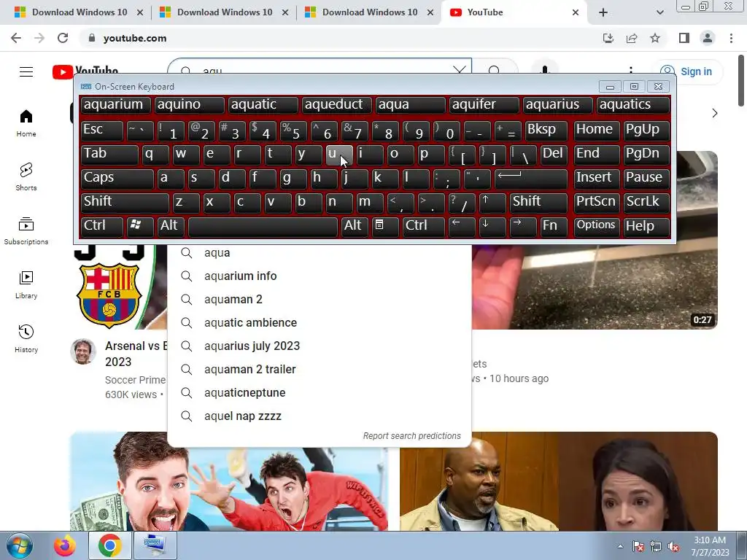747x560 pixels.
Task: Open Chrome profile avatar menu
Action: click(708, 38)
